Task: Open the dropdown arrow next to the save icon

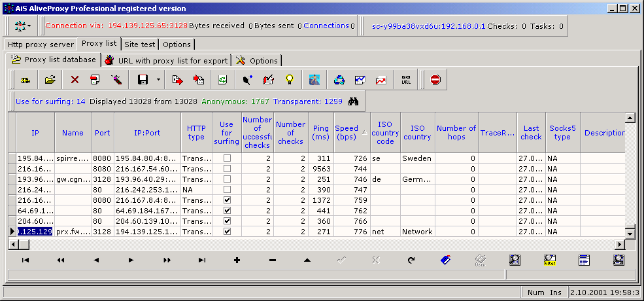Action: [158, 80]
